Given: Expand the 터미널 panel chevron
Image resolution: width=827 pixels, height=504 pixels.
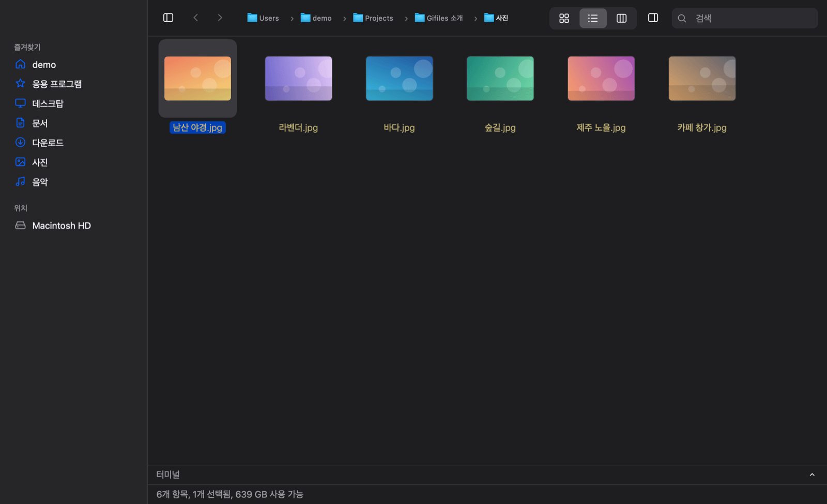Looking at the screenshot, I should 812,475.
